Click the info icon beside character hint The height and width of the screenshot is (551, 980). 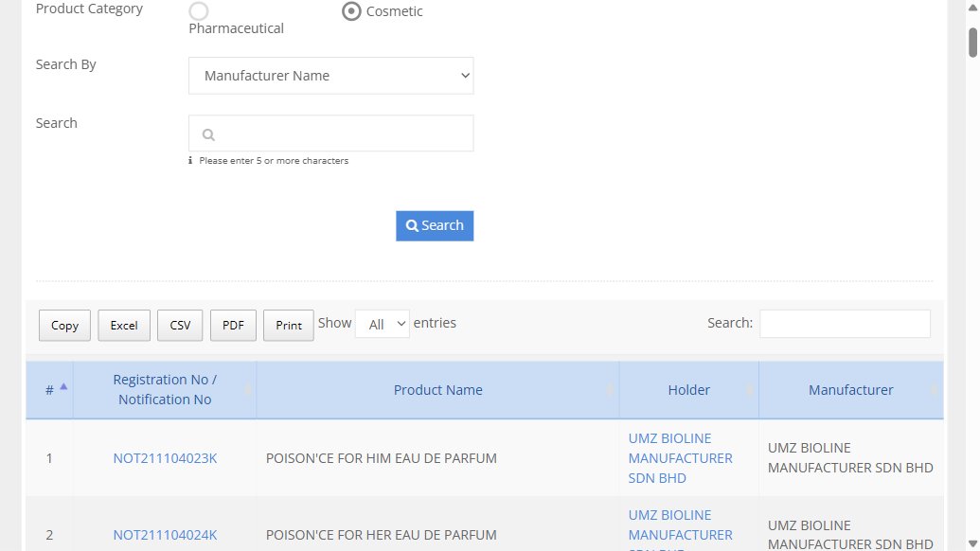coord(190,161)
